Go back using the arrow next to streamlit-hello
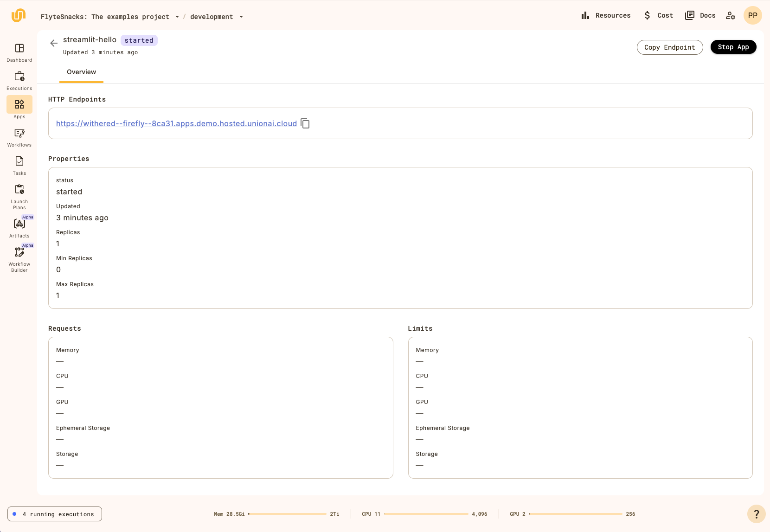The width and height of the screenshot is (770, 532). (53, 43)
